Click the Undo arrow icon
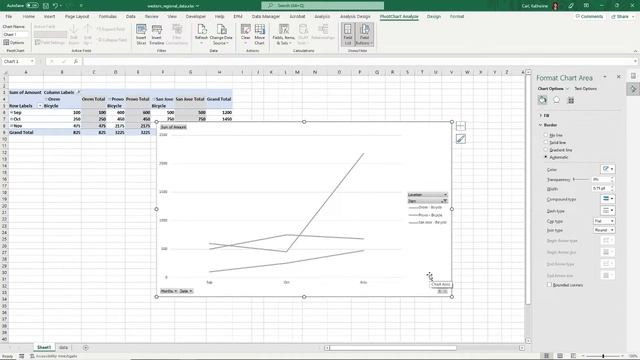Image resolution: width=640 pixels, height=360 pixels. (55, 6)
